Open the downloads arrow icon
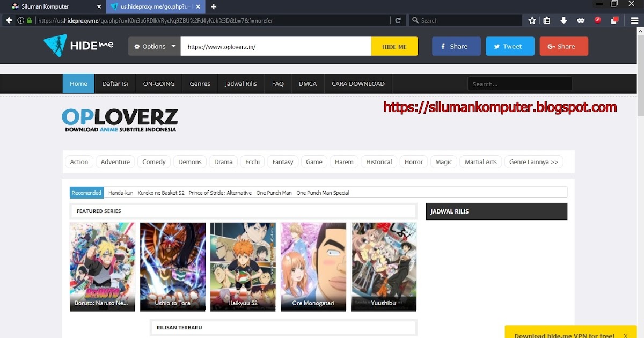 click(x=563, y=20)
